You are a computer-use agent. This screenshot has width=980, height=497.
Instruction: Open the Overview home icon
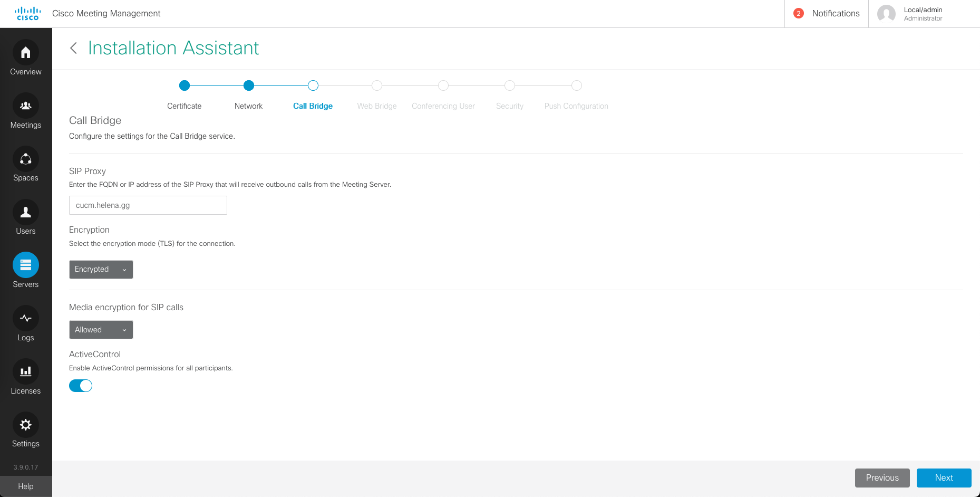click(26, 53)
